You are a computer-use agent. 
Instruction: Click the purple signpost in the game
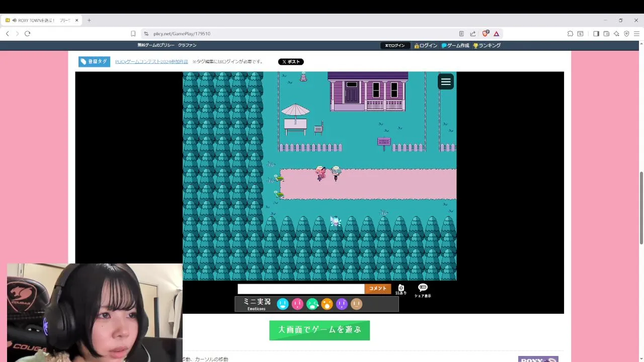coord(384,143)
